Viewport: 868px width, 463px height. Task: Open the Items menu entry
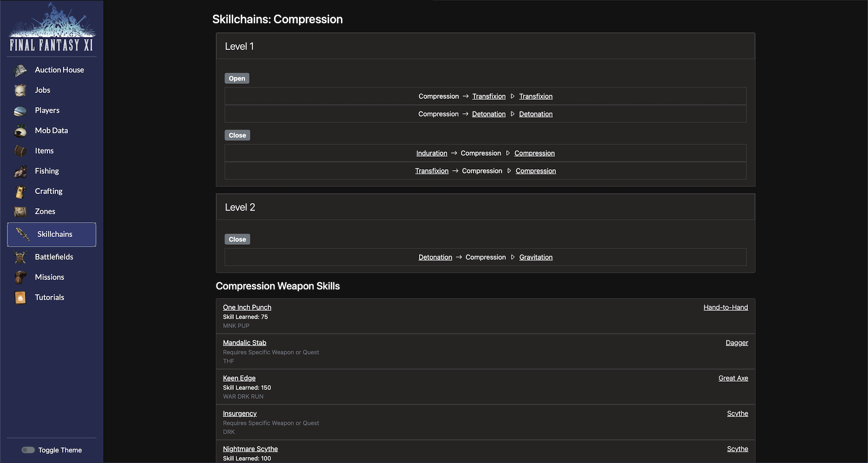point(44,151)
